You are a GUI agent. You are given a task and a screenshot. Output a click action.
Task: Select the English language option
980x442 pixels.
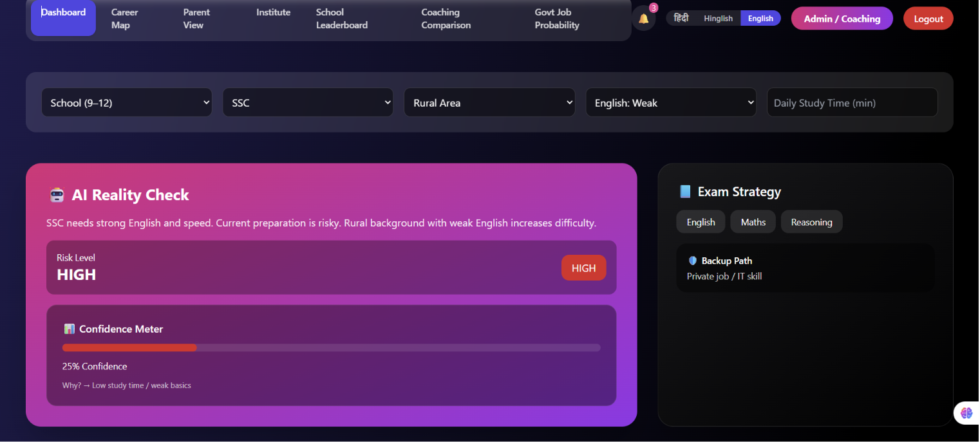tap(760, 19)
